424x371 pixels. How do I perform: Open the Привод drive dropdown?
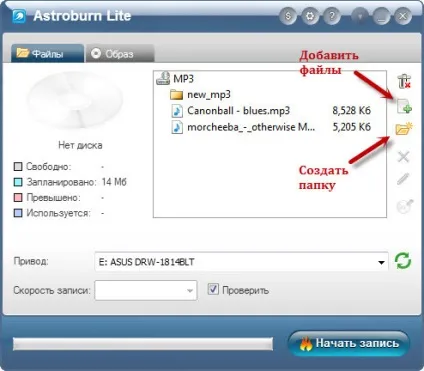point(241,262)
